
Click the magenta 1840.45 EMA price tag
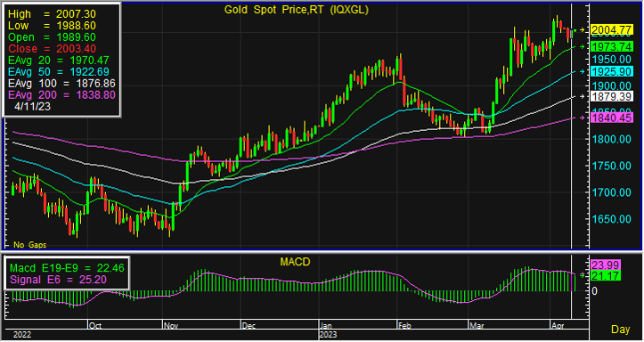[x=612, y=118]
